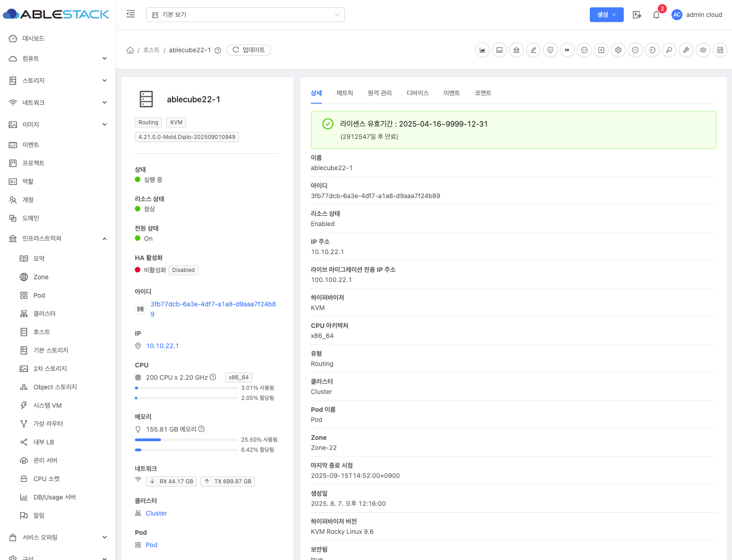Screen dimensions: 732x560
Task: Open the notifications bell
Action: point(656,15)
